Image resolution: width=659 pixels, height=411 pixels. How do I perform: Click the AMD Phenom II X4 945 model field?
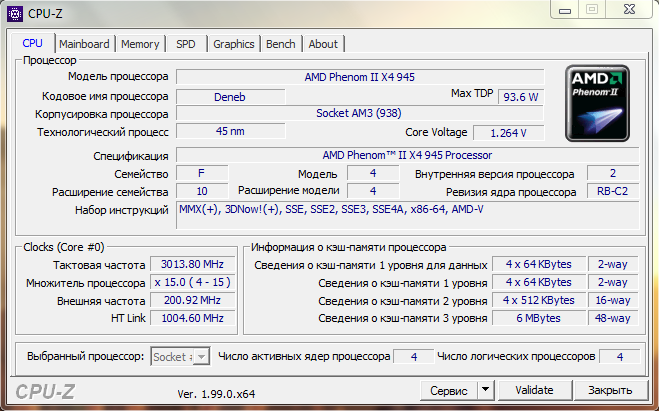[360, 77]
